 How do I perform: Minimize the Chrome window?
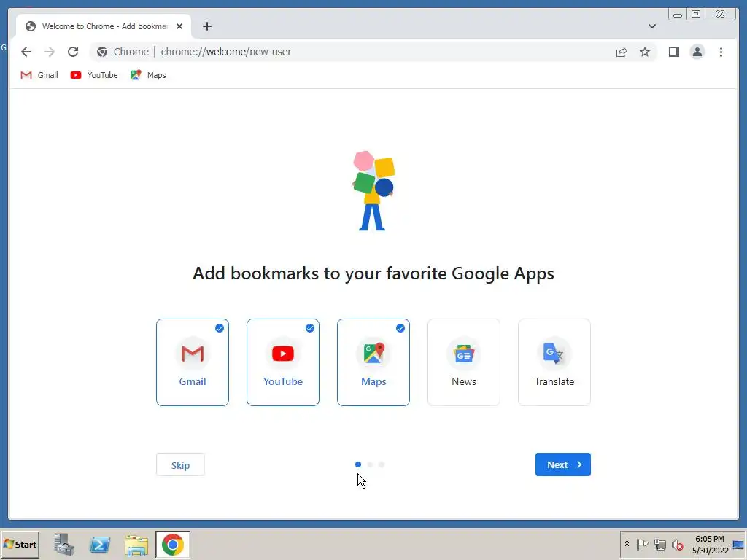pos(678,15)
